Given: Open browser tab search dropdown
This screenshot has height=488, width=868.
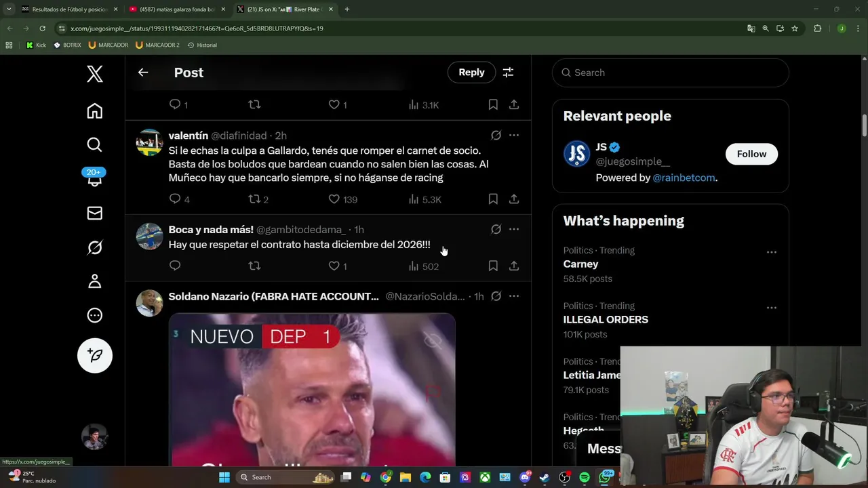Looking at the screenshot, I should click(9, 9).
